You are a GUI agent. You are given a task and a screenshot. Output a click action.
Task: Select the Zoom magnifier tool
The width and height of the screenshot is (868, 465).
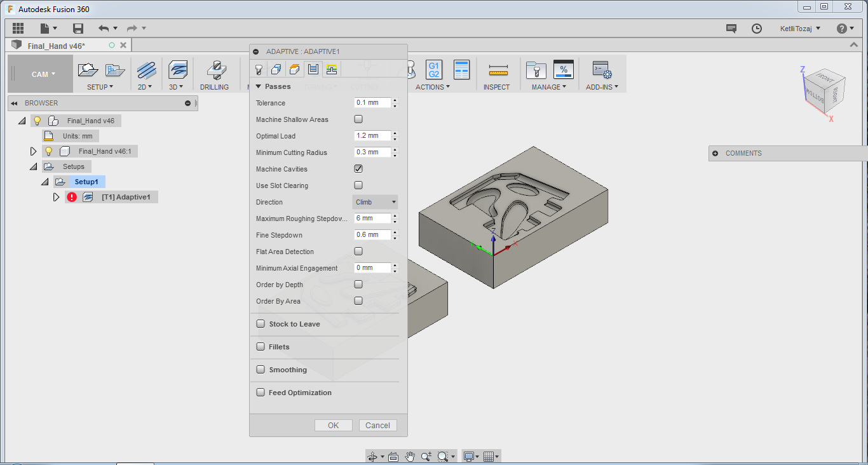coord(426,456)
